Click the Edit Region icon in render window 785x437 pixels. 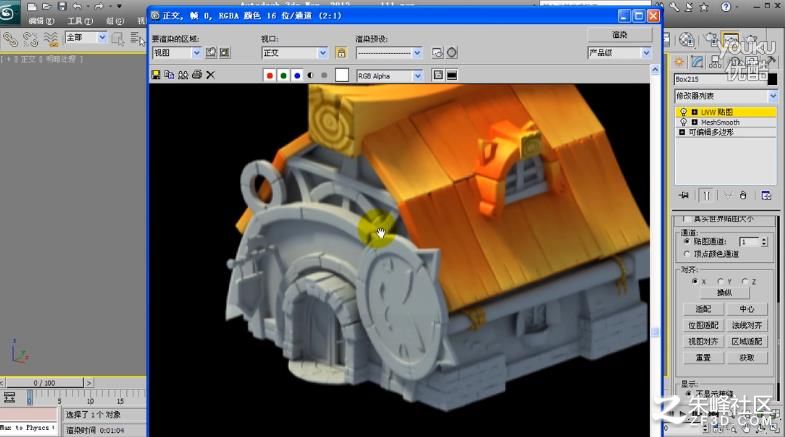[x=211, y=52]
